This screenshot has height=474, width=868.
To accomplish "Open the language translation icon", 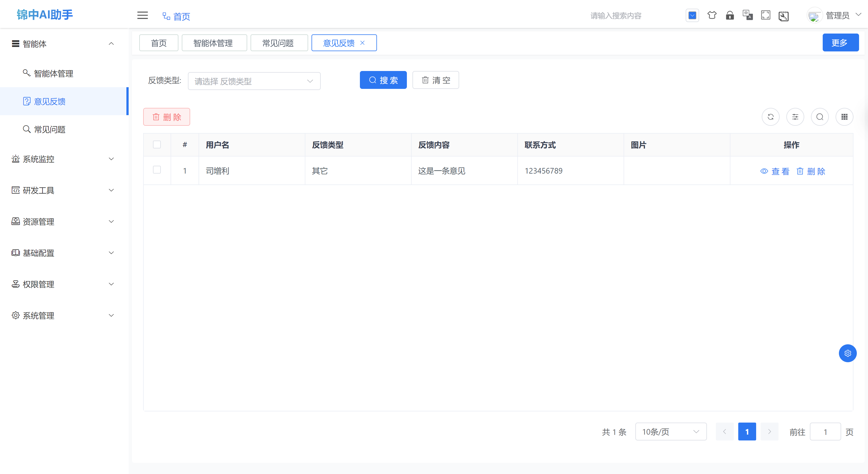I will 747,15.
